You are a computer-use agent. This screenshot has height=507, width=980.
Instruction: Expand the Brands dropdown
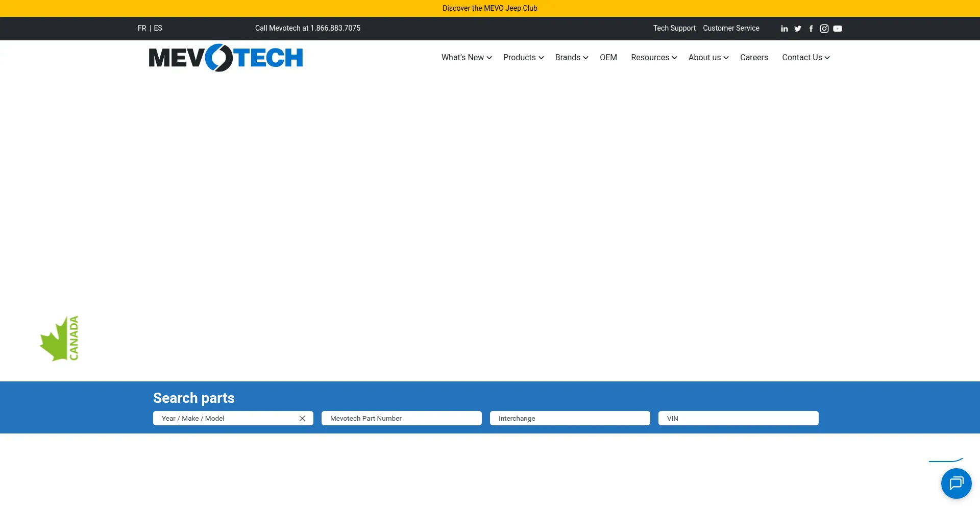[x=571, y=58]
